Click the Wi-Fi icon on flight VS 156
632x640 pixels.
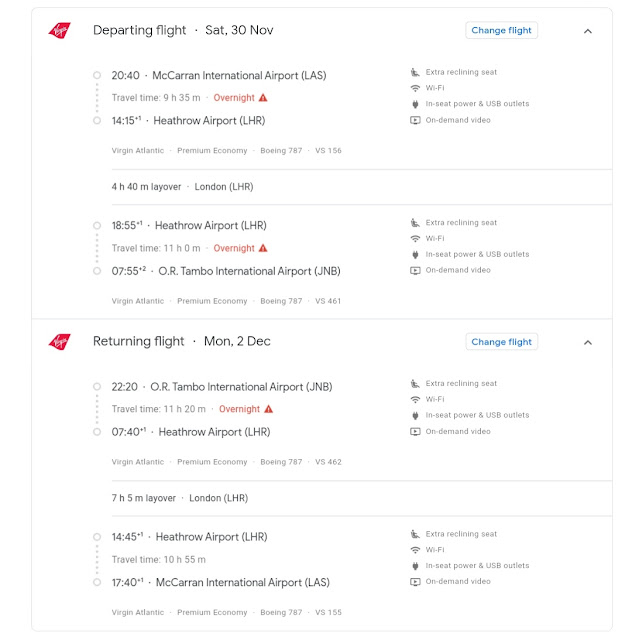pyautogui.click(x=415, y=88)
